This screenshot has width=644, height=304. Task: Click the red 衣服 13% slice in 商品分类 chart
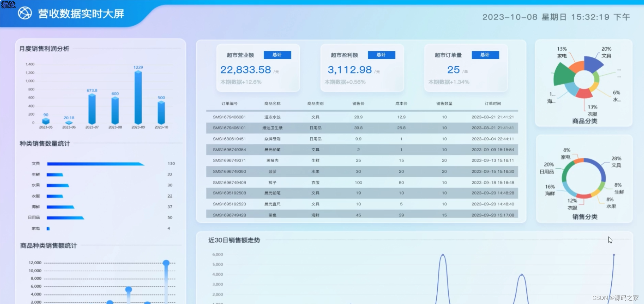[584, 94]
